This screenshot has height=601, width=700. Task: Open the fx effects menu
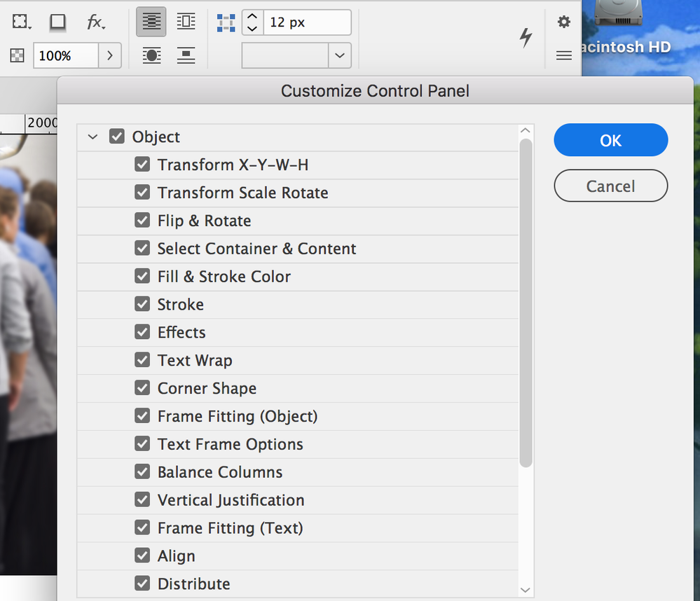tap(95, 22)
